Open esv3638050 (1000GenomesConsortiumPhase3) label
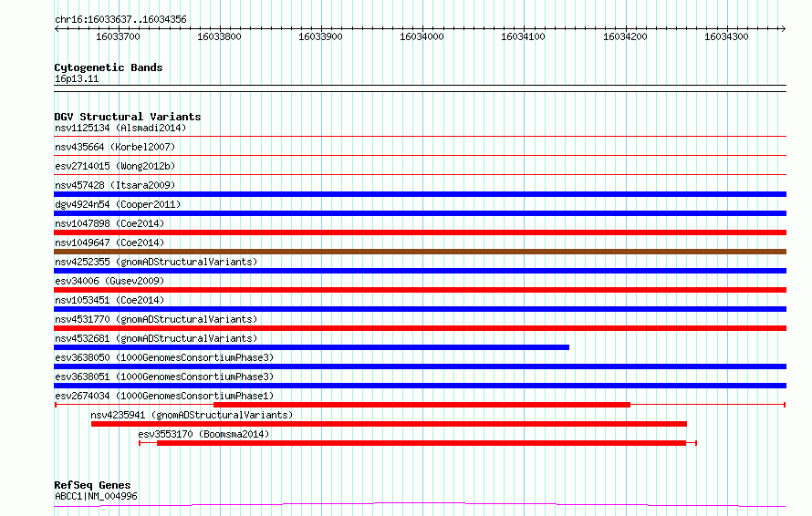 [164, 357]
